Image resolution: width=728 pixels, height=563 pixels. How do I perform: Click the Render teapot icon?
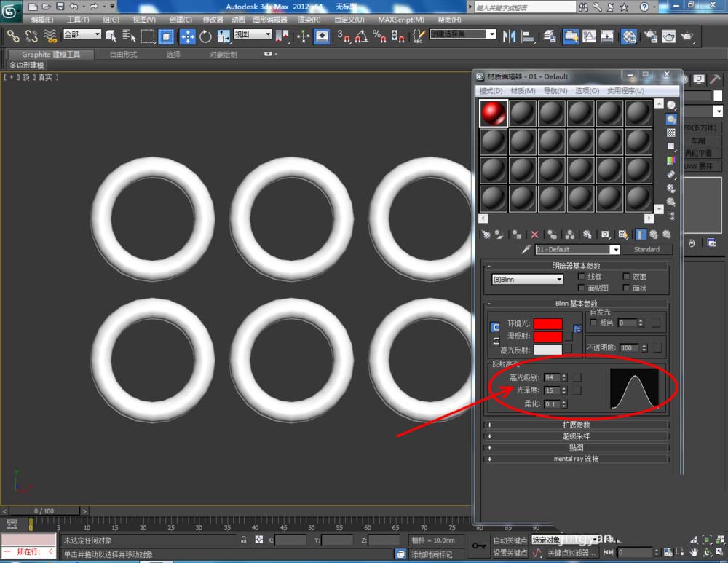coord(687,36)
